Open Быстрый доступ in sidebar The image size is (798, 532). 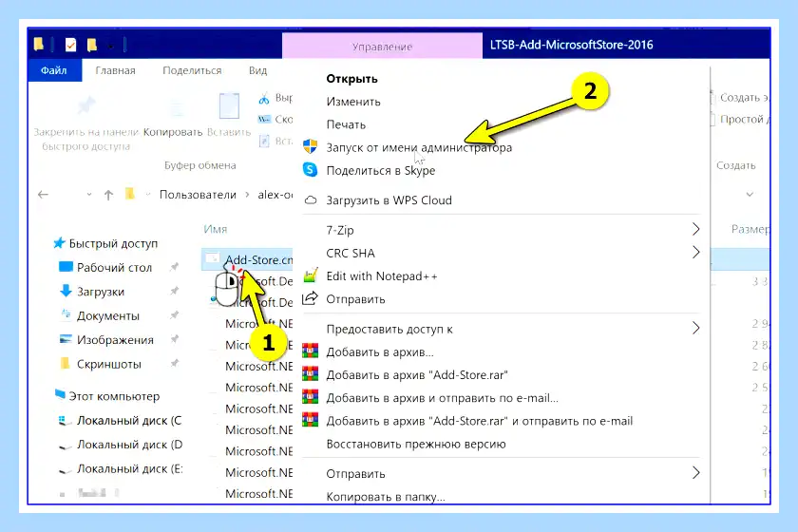pyautogui.click(x=113, y=243)
